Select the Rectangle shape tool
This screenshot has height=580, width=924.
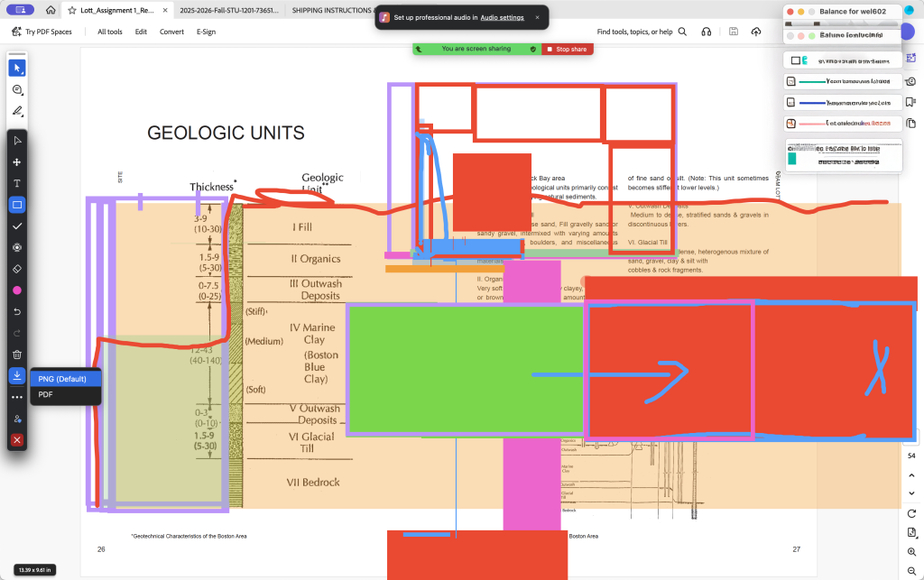17,205
